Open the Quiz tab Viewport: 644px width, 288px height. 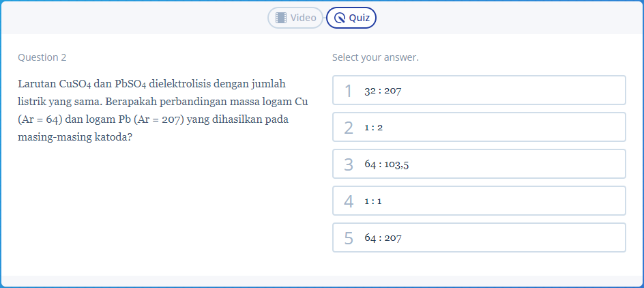tap(351, 18)
